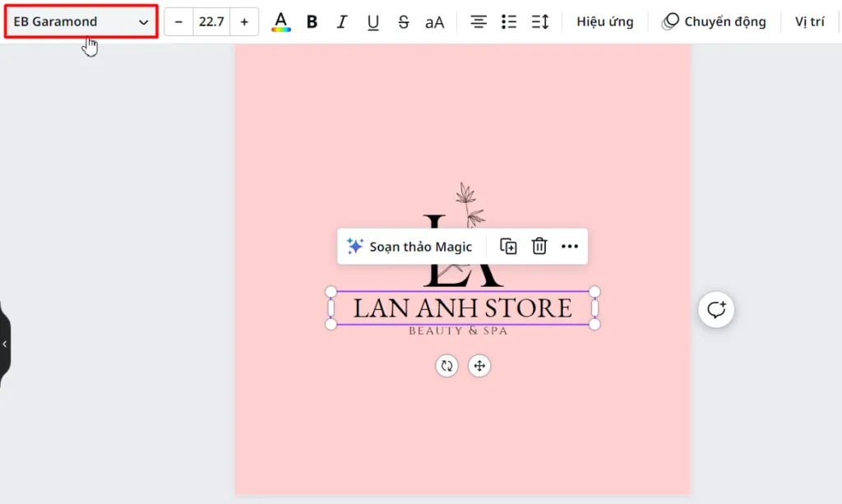Open Vị trí position panel
The image size is (842, 504).
point(809,22)
